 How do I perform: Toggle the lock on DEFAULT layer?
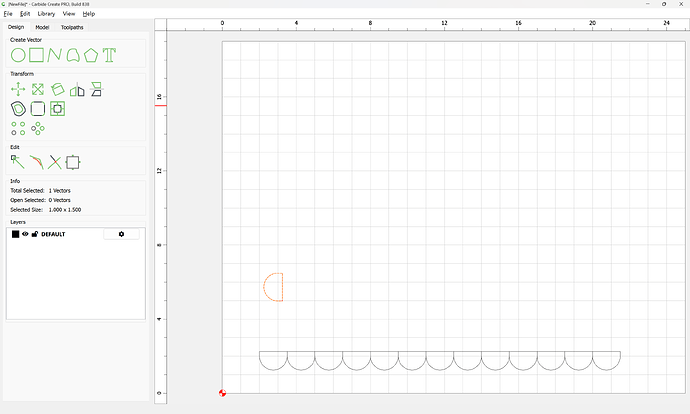tap(35, 234)
